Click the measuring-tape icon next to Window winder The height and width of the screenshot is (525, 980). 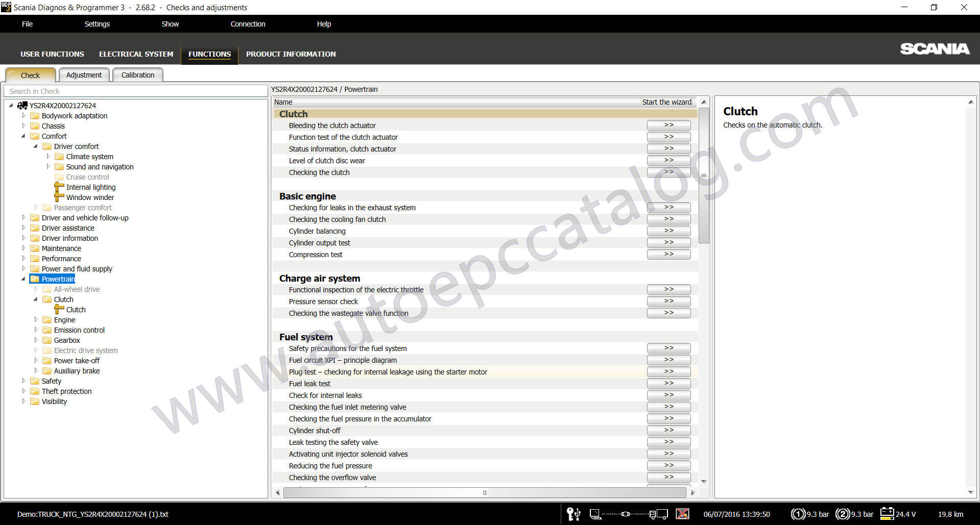[x=59, y=197]
